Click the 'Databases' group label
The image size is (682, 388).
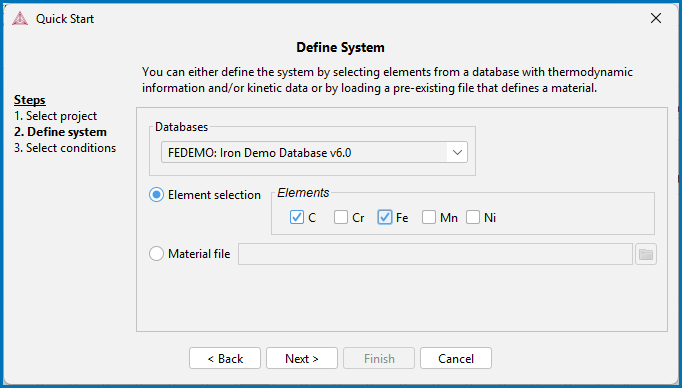click(182, 127)
